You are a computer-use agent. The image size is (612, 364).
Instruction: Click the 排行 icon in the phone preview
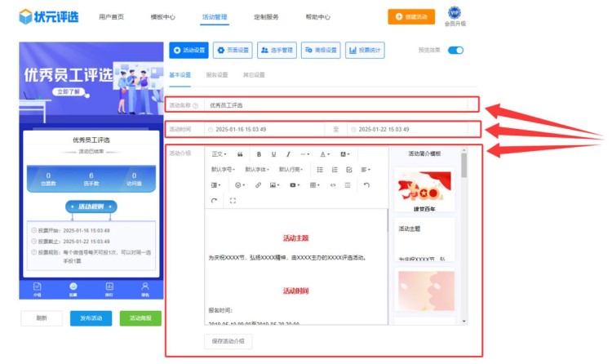point(109,288)
